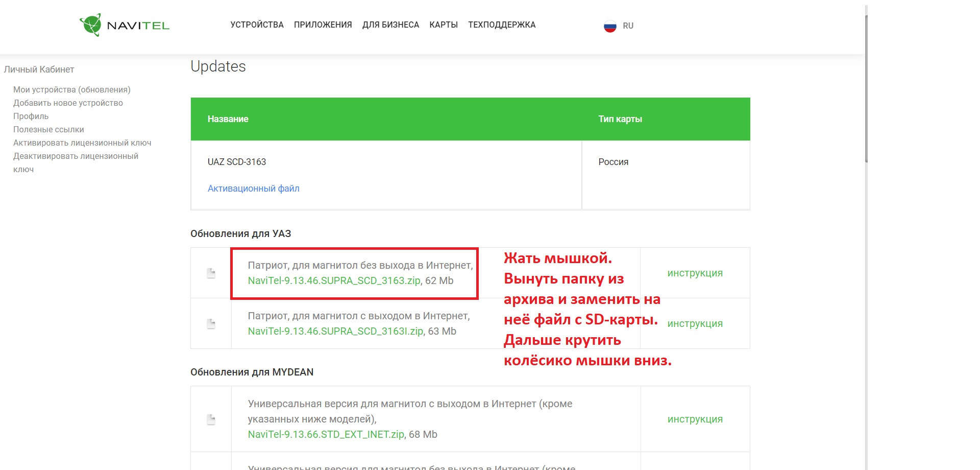Download NaviTel-9.13.46.SUPRA_SCD_3163I.zip

(335, 331)
